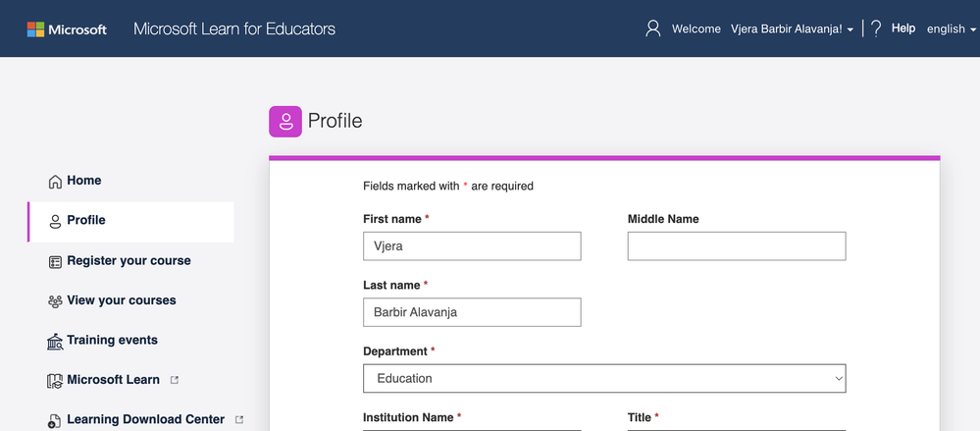Click the Home house icon in sidebar
The height and width of the screenshot is (431, 980).
55,182
